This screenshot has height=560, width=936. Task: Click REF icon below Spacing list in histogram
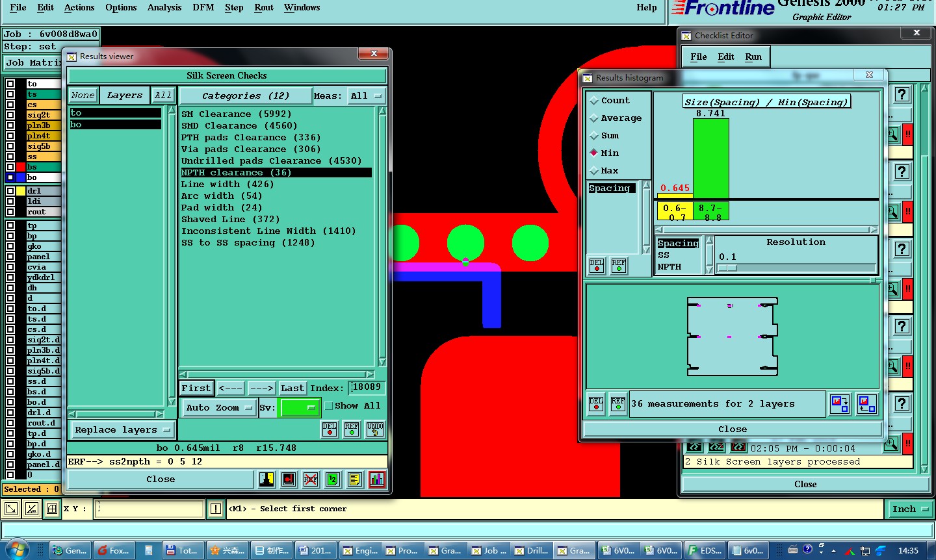(x=619, y=266)
